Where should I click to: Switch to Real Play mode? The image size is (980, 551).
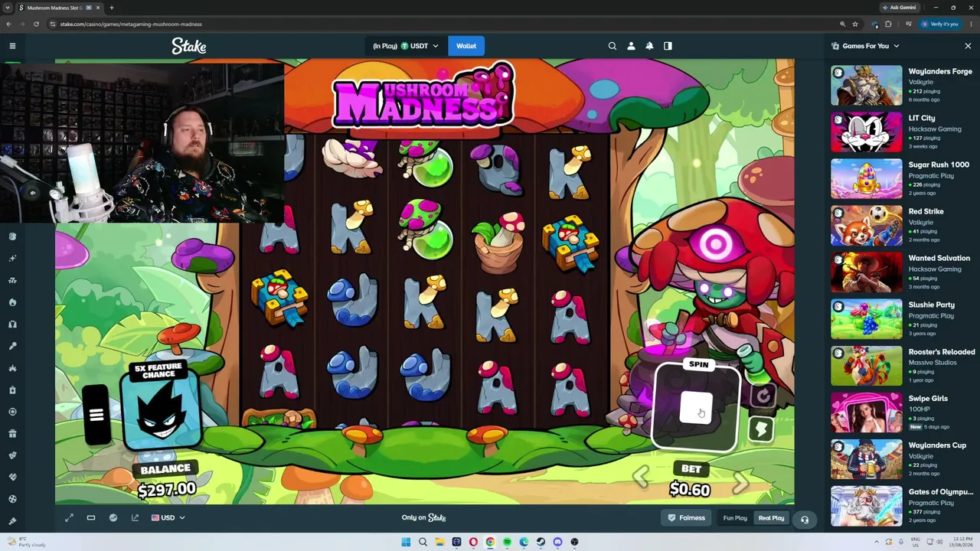tap(771, 518)
